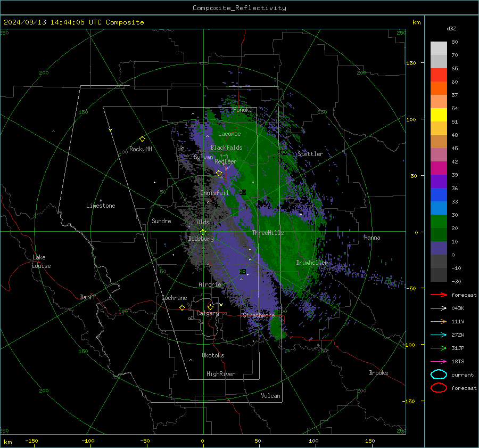The image size is (479, 448).
Task: Select the green 30 dBZ color swatch
Action: coord(439,222)
